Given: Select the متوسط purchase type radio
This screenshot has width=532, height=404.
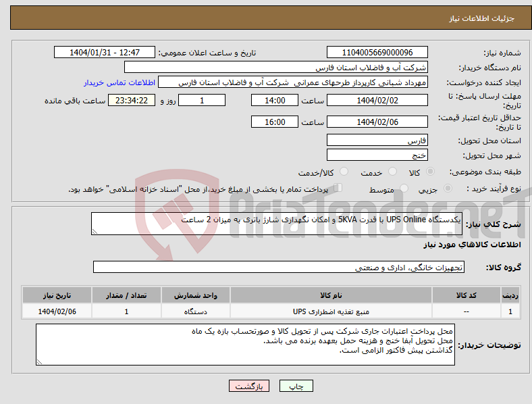Looking at the screenshot, I should tap(404, 188).
